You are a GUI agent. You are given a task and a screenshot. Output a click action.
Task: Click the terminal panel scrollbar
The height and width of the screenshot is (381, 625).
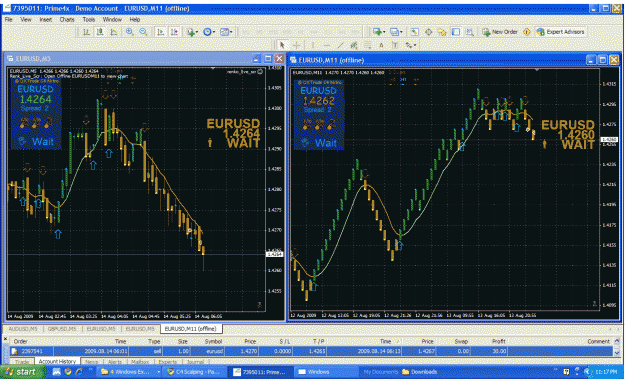617,347
